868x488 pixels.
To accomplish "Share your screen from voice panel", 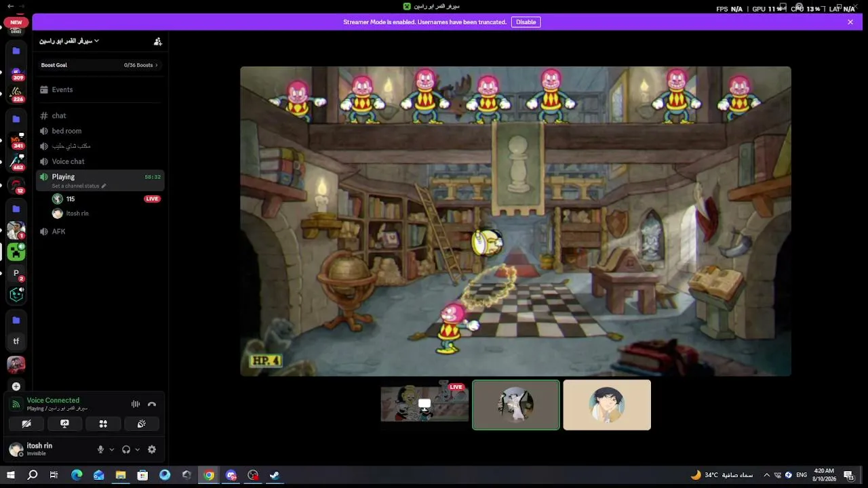I will tap(64, 424).
